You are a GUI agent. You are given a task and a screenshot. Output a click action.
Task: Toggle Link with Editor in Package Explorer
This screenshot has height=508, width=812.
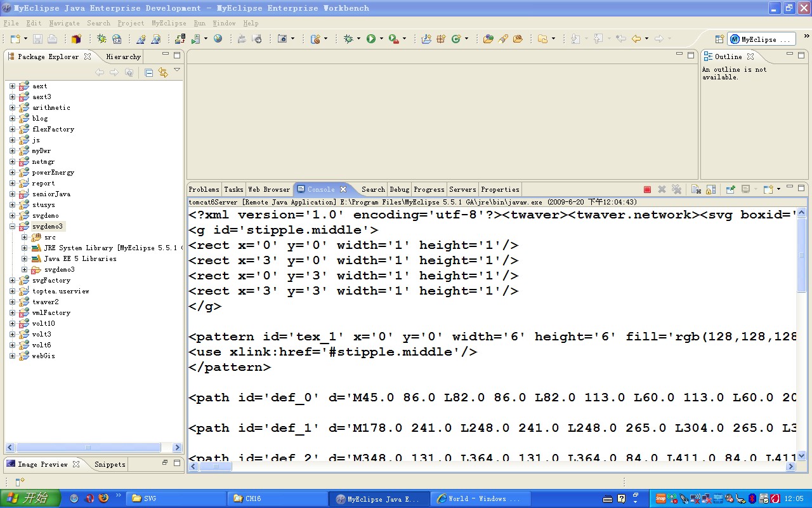163,72
